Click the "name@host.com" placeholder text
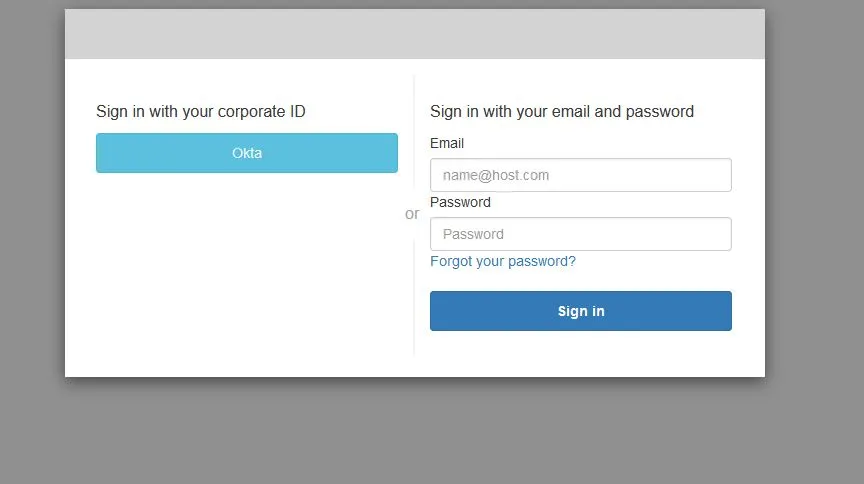 tap(496, 175)
